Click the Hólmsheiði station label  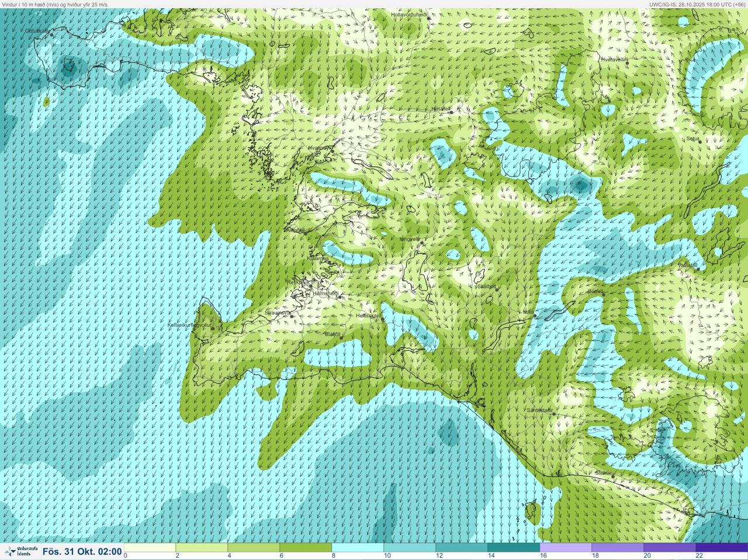[x=325, y=293]
